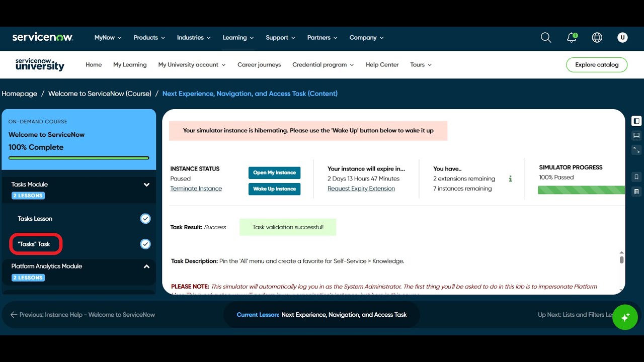Open the Tours dropdown
Image resolution: width=644 pixels, height=362 pixels.
coord(421,65)
